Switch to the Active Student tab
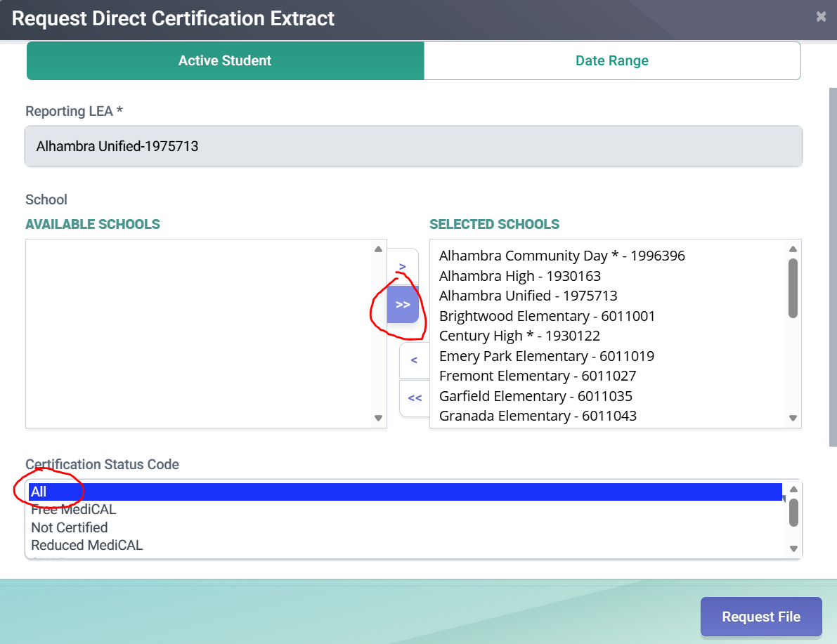837x644 pixels. [226, 61]
